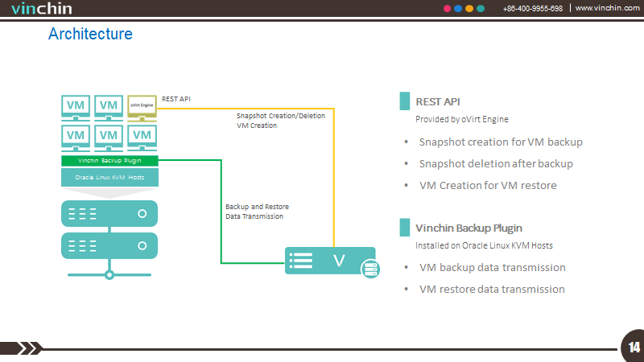Screen dimensions: 644x362
Task: Click Installed on Oracle Linux KVM Hosts subtitle
Action: point(484,245)
